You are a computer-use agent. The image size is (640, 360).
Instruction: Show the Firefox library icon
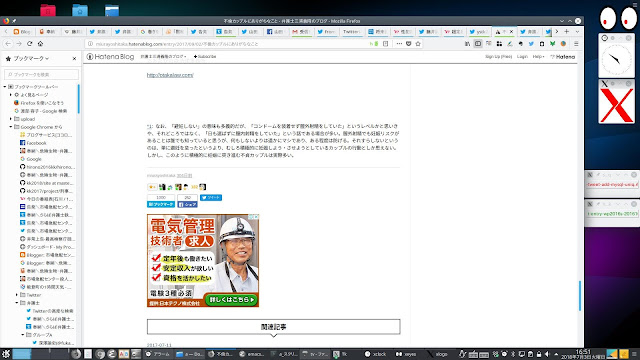tap(467, 44)
